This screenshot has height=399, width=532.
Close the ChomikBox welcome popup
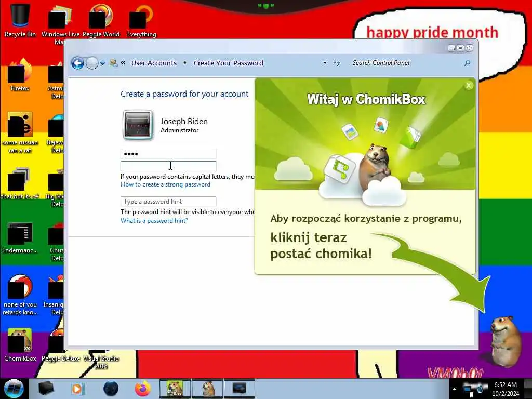[469, 86]
